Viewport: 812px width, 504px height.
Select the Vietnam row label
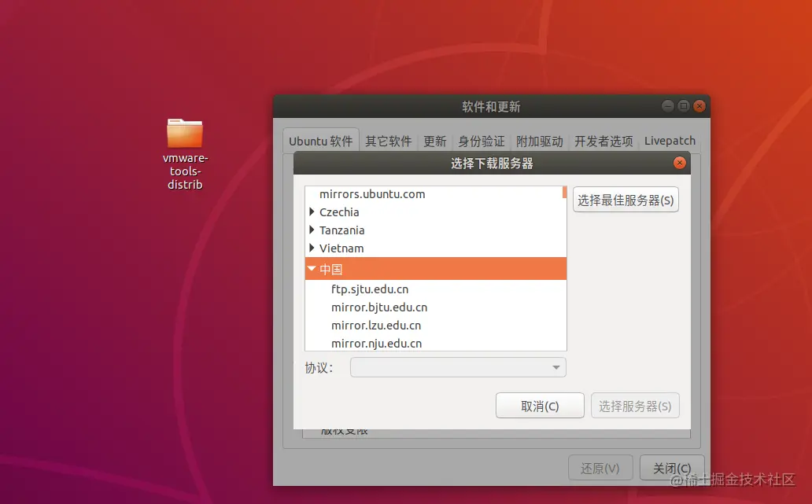click(341, 248)
